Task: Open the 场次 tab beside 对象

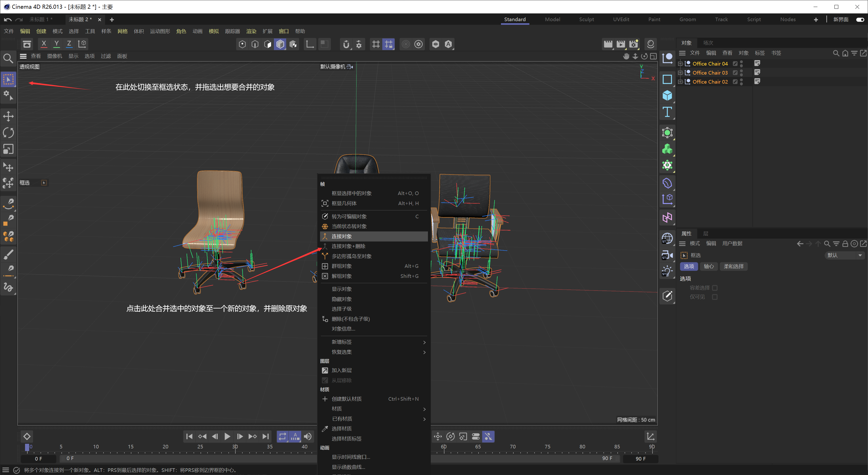Action: [708, 43]
